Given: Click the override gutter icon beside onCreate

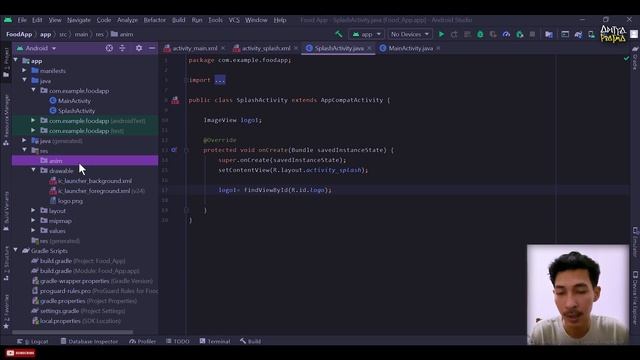Looking at the screenshot, I should click(x=174, y=150).
